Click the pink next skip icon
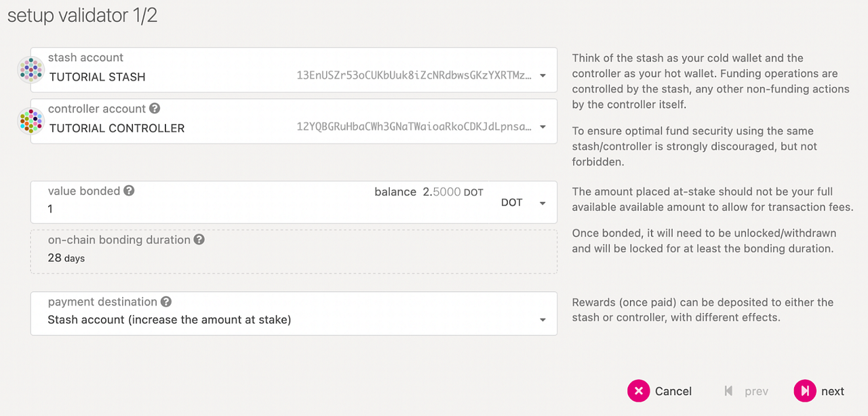The height and width of the screenshot is (416, 868). pos(805,391)
